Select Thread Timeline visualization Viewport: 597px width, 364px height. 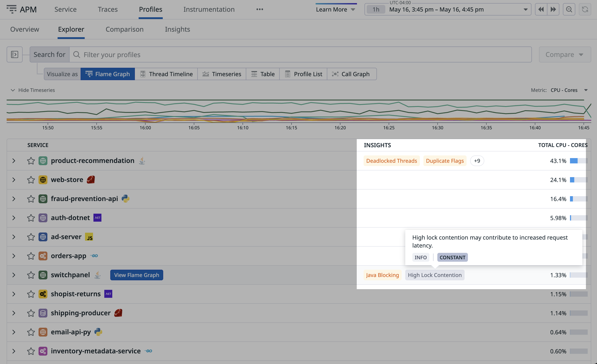(166, 74)
